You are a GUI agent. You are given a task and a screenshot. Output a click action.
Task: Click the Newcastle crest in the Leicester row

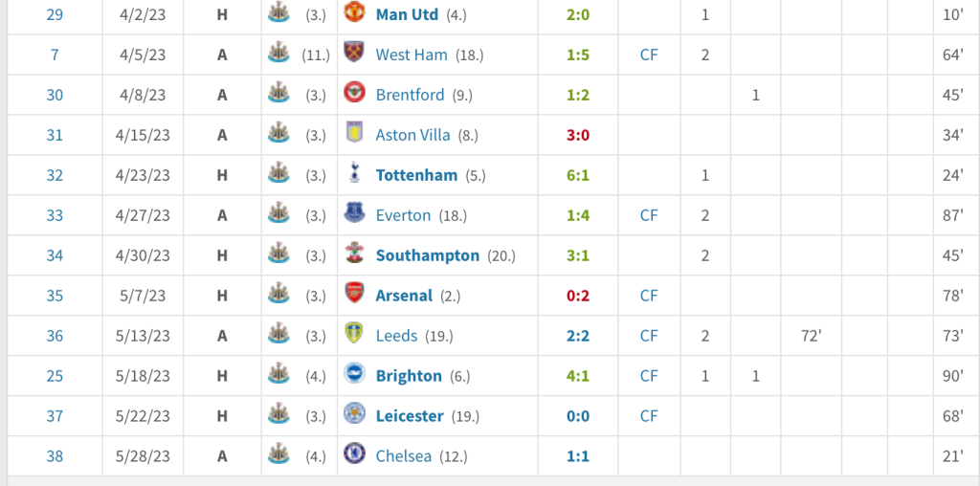click(x=278, y=415)
